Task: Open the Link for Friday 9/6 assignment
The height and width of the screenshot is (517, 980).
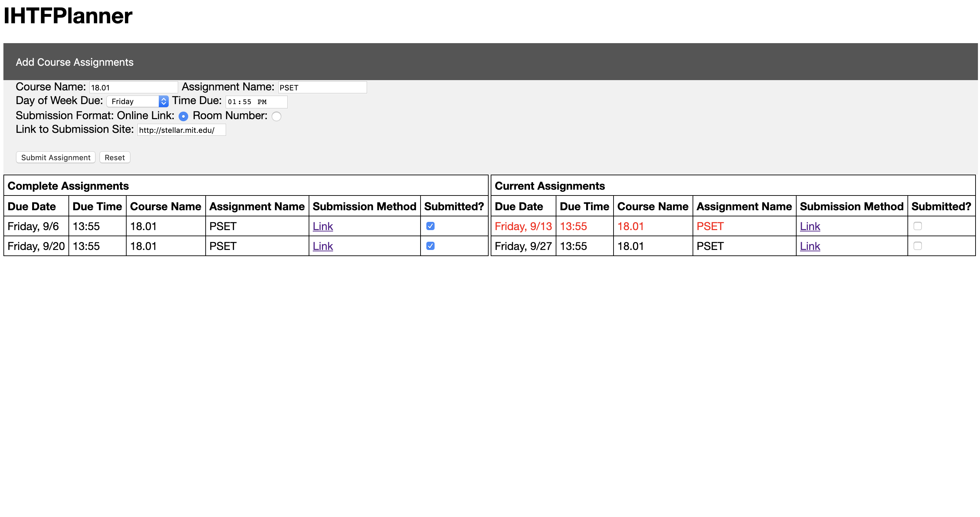Action: tap(323, 227)
